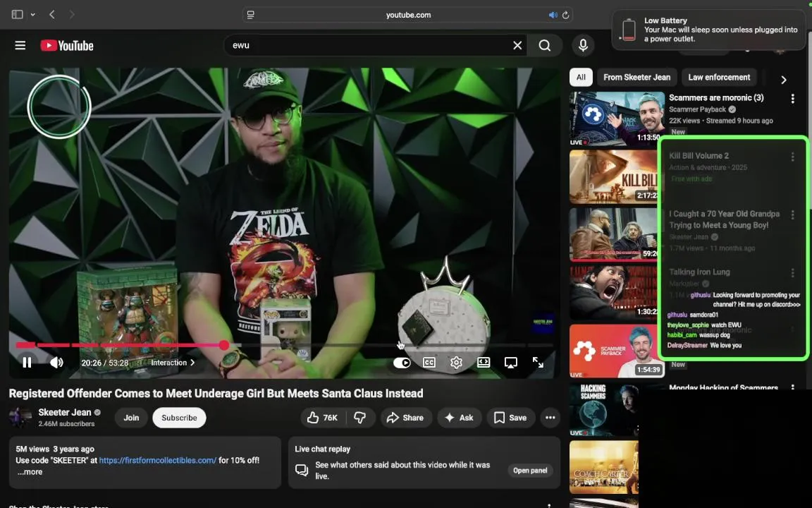Select the Law enforcement chip
This screenshot has width=812, height=508.
(719, 77)
